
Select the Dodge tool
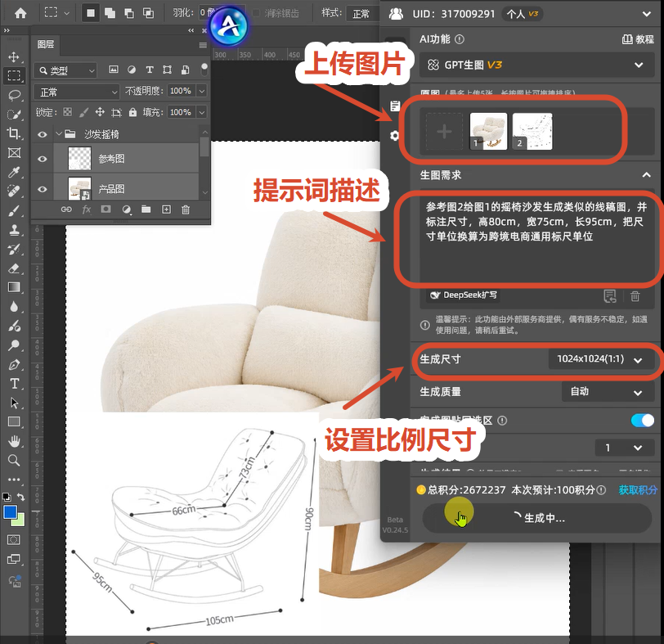coord(14,345)
